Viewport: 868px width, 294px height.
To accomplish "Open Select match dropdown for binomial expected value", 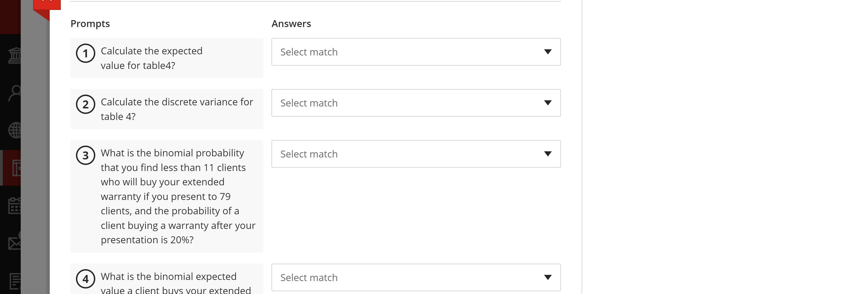I will coord(416,277).
